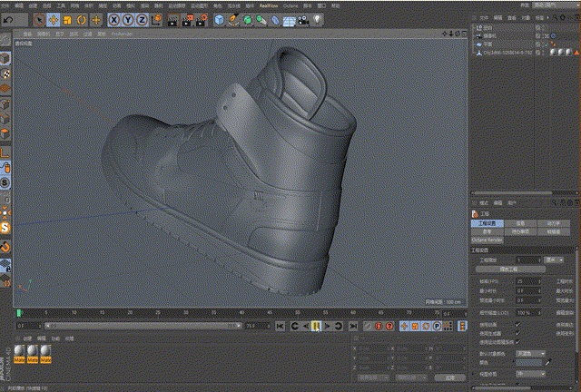Viewport: 581px width, 392px height.
Task: Go to end of the timeline
Action: 353,326
